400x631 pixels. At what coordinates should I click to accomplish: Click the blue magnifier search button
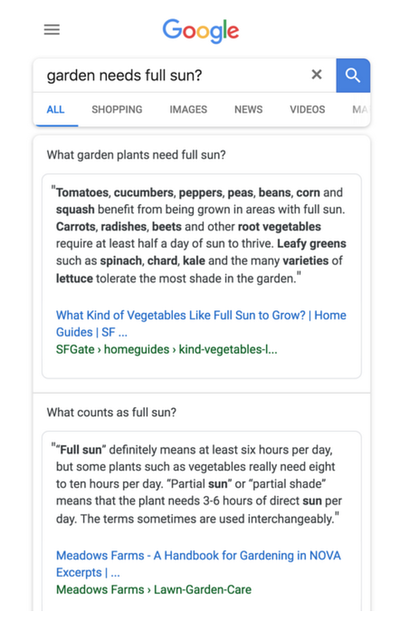353,75
